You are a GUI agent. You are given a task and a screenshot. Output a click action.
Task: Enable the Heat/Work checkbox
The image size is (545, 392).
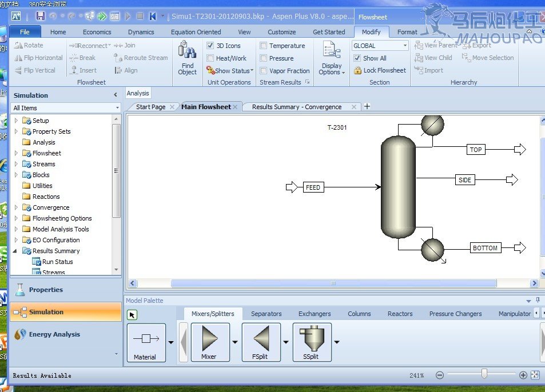tap(210, 58)
